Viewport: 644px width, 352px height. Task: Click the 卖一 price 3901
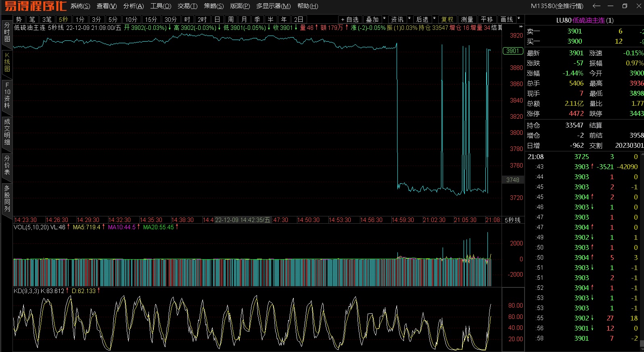575,31
